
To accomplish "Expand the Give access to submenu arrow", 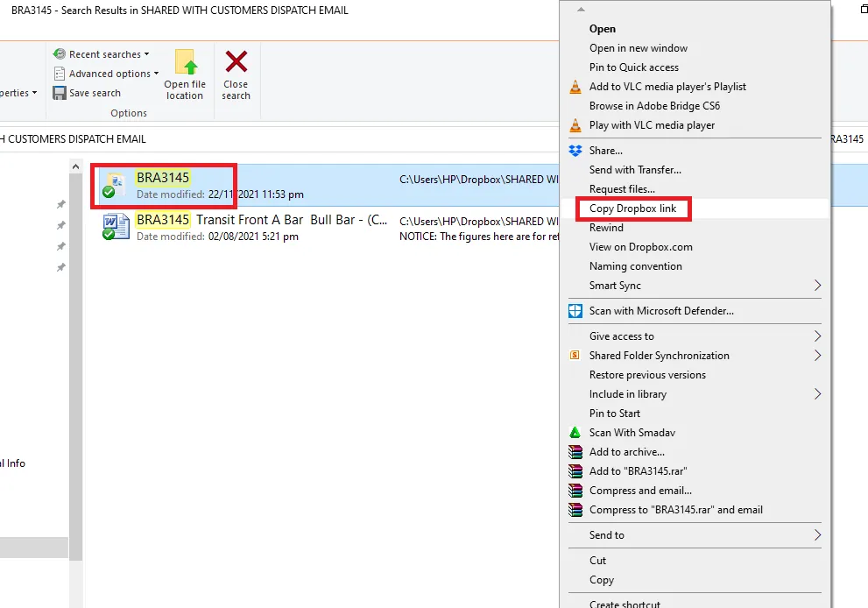I will click(817, 336).
